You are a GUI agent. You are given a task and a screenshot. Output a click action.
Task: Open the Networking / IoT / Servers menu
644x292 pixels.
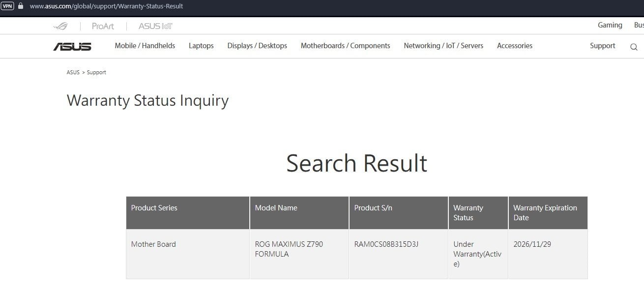(x=443, y=46)
